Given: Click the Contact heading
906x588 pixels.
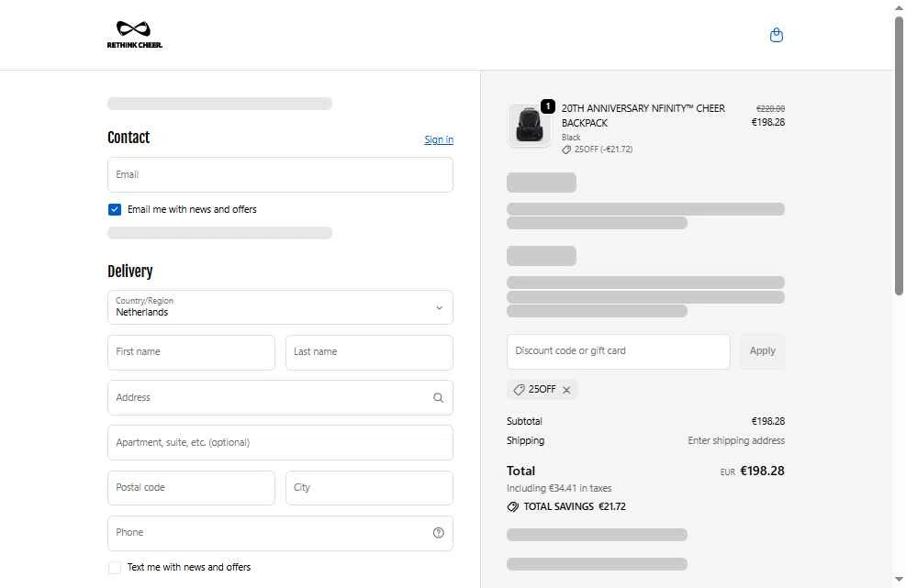Looking at the screenshot, I should tap(129, 138).
